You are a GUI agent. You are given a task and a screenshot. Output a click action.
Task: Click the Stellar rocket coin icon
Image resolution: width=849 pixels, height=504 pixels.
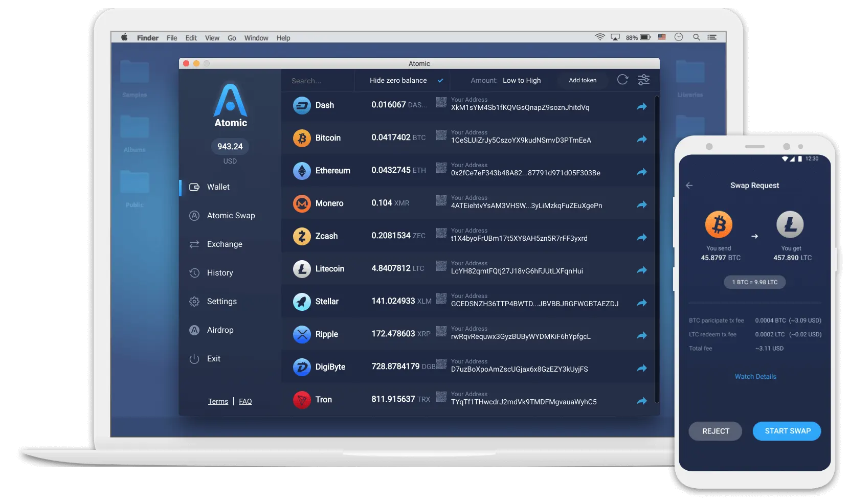(x=302, y=302)
